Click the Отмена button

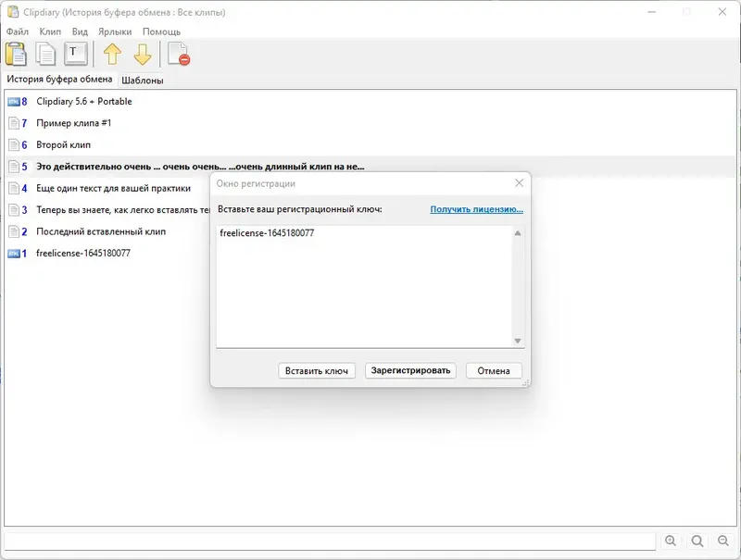click(494, 370)
